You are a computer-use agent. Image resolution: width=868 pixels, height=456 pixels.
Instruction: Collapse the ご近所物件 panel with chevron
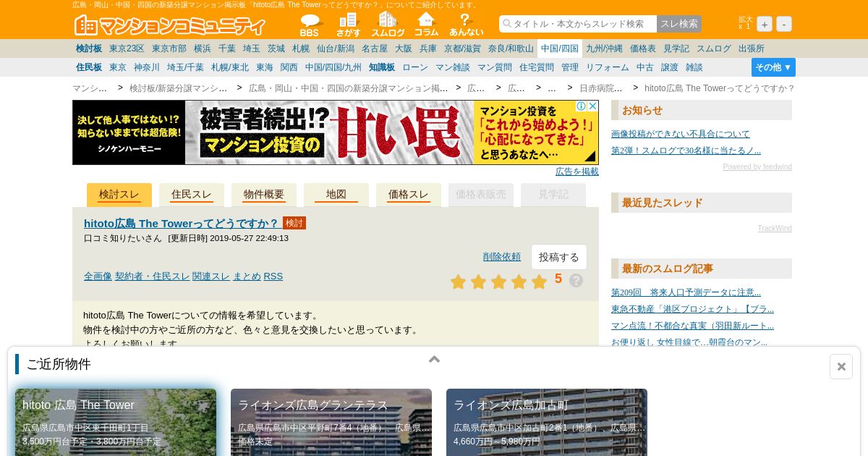coord(434,358)
